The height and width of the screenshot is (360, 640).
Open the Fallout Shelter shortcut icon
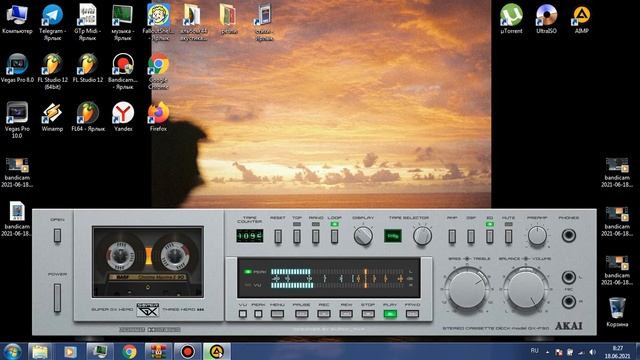158,22
